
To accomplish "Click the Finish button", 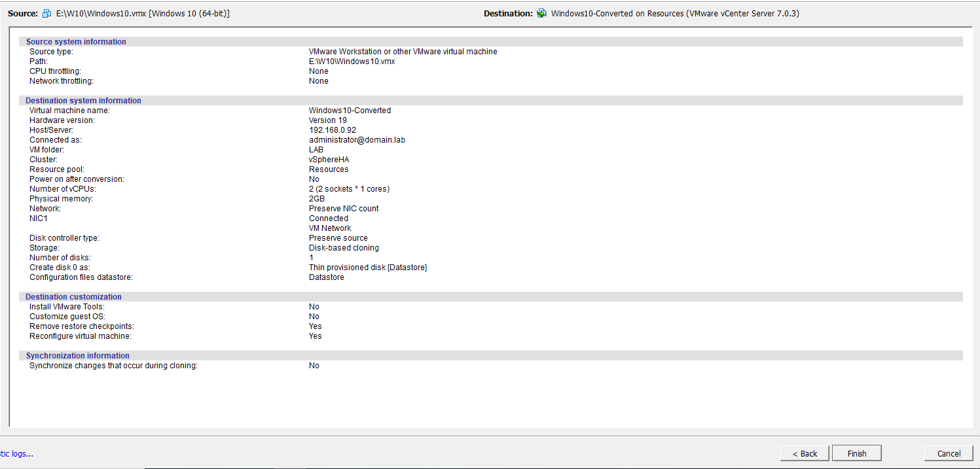I will coord(856,453).
